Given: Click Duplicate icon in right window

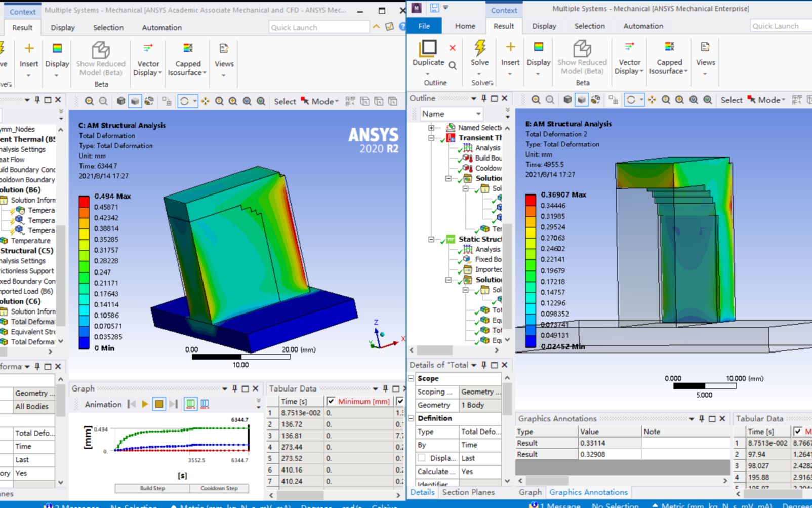Looking at the screenshot, I should click(x=428, y=47).
